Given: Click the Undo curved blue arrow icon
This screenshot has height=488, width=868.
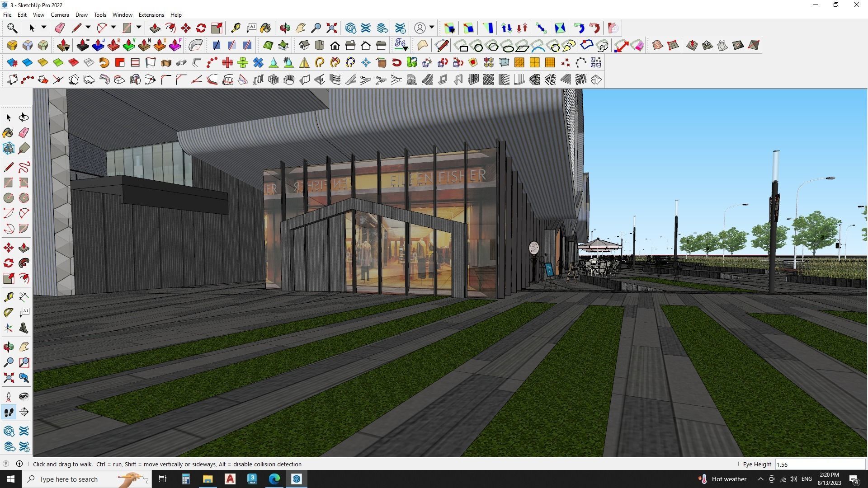Looking at the screenshot, I should coord(579,28).
